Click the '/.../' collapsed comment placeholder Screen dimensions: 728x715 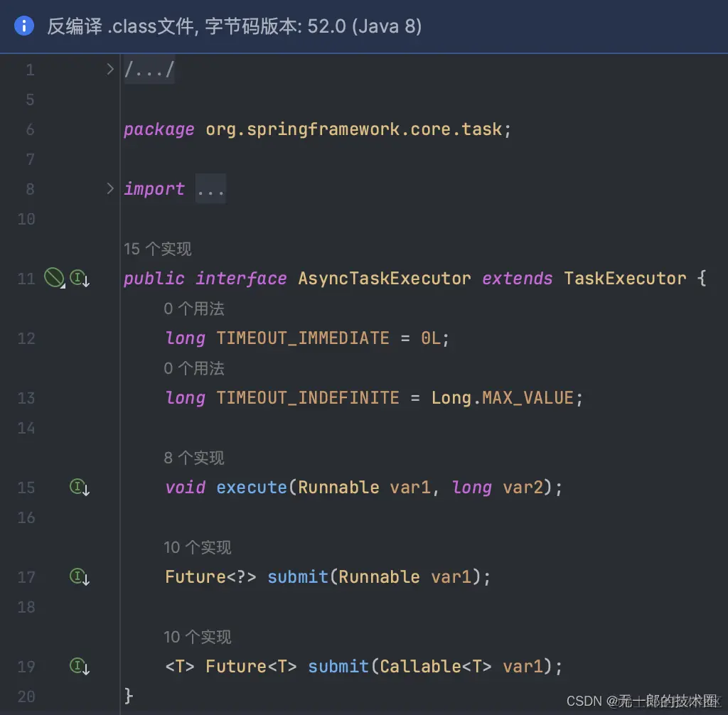click(x=149, y=69)
